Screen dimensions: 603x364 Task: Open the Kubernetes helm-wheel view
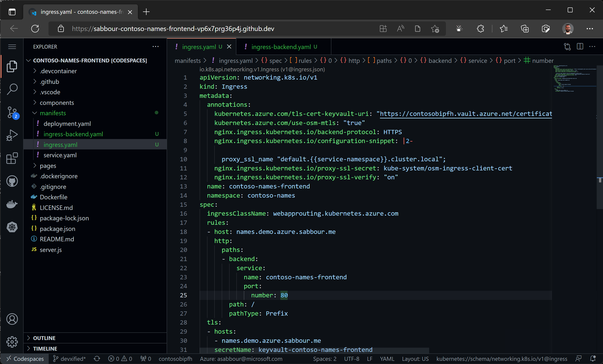[12, 227]
